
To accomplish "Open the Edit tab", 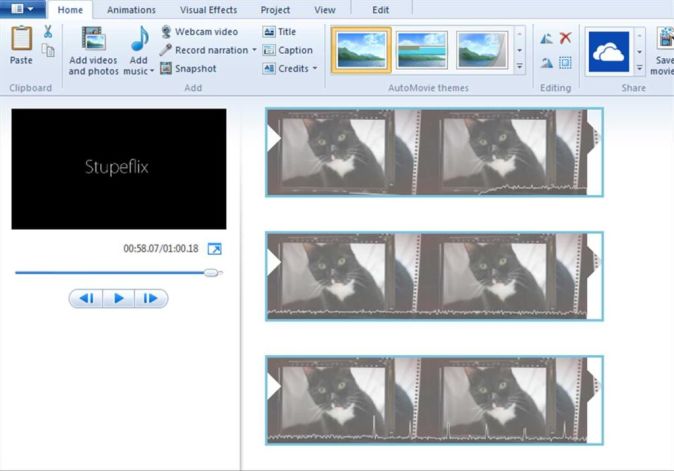I will 380,10.
